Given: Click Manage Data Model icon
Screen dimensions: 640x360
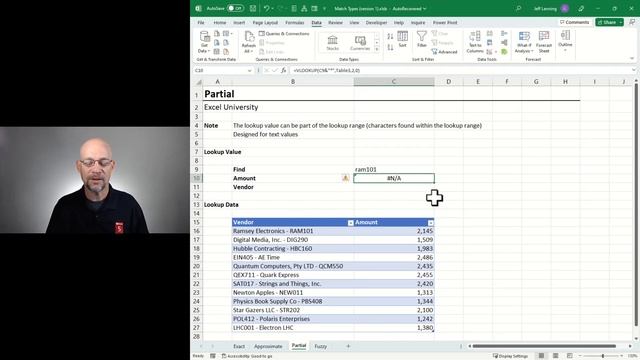Looking at the screenshot, I should [504, 52].
